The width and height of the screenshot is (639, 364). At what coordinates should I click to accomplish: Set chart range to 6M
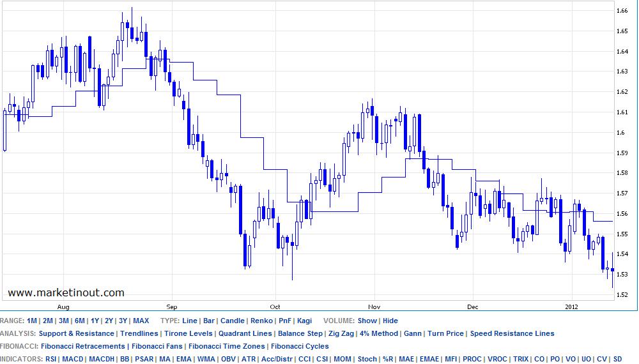[79, 321]
